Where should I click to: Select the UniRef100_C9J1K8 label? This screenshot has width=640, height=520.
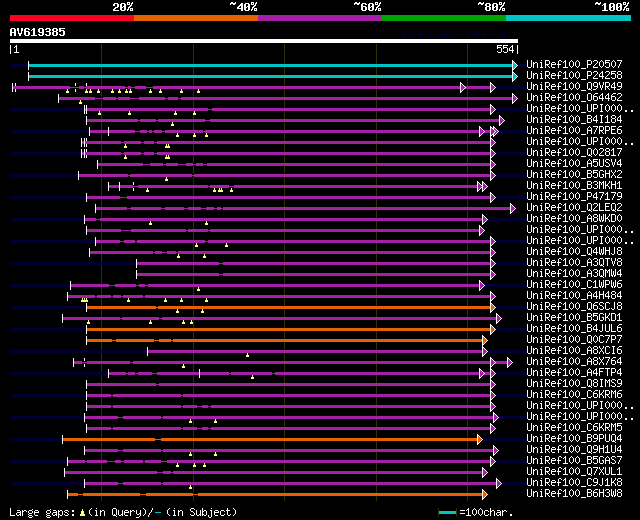coord(574,483)
